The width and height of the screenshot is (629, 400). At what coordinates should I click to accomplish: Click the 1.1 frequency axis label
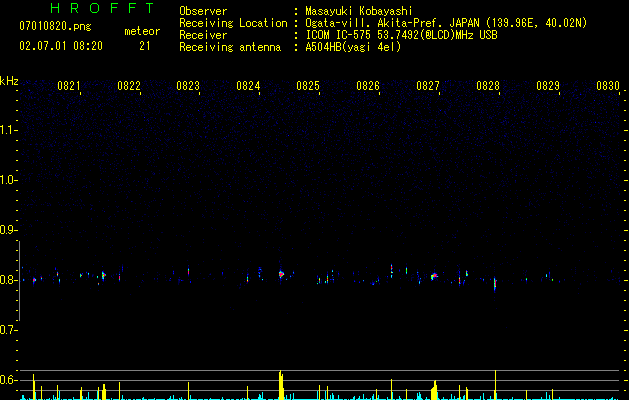tap(8, 130)
